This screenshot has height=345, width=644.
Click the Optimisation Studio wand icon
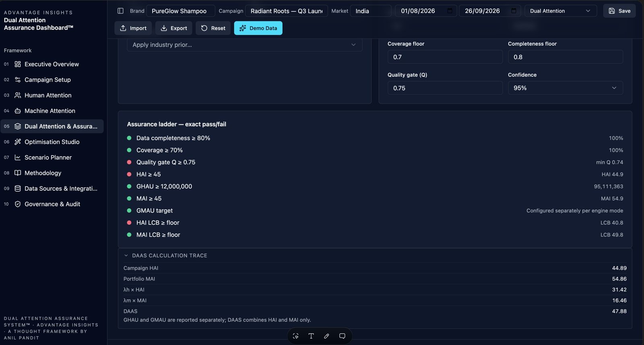(x=18, y=142)
